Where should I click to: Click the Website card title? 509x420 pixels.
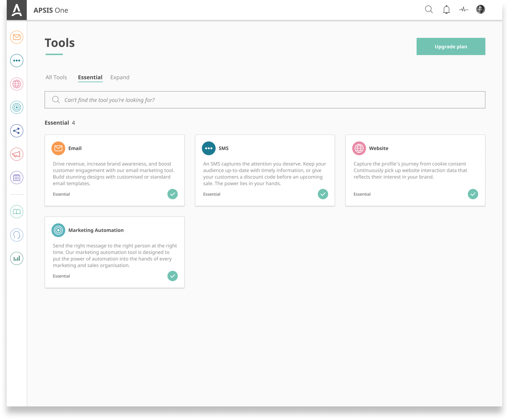(x=379, y=148)
